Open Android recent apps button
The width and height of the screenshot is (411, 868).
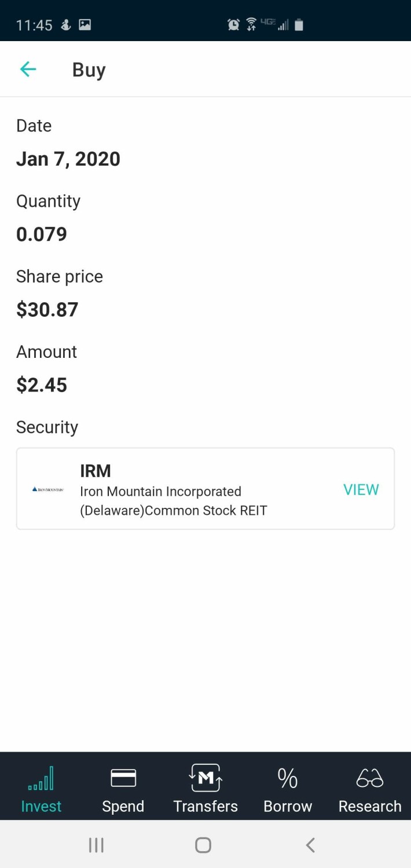96,845
